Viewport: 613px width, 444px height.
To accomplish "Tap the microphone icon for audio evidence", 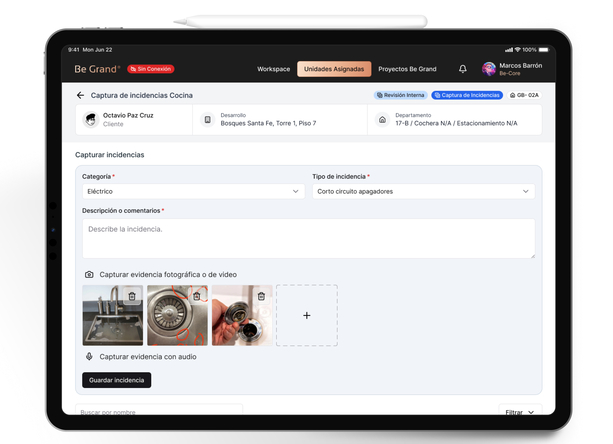I will tap(89, 356).
